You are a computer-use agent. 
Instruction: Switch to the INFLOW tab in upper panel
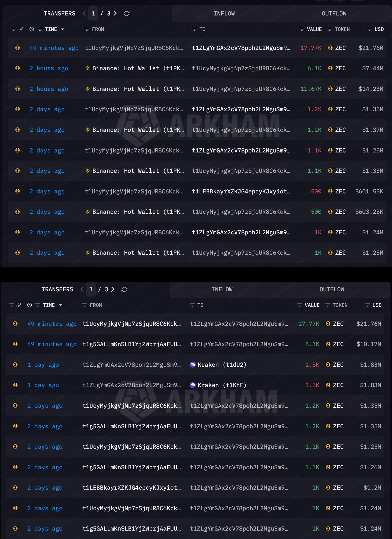point(224,14)
